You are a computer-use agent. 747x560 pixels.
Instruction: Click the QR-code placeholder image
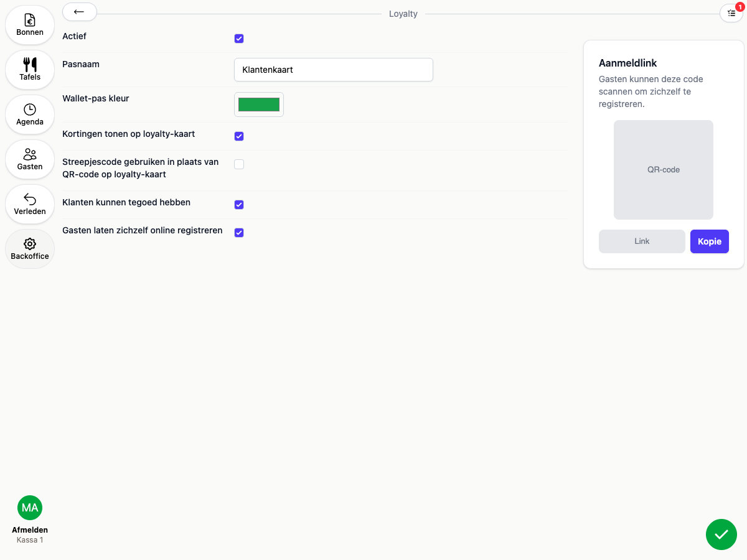click(x=664, y=170)
